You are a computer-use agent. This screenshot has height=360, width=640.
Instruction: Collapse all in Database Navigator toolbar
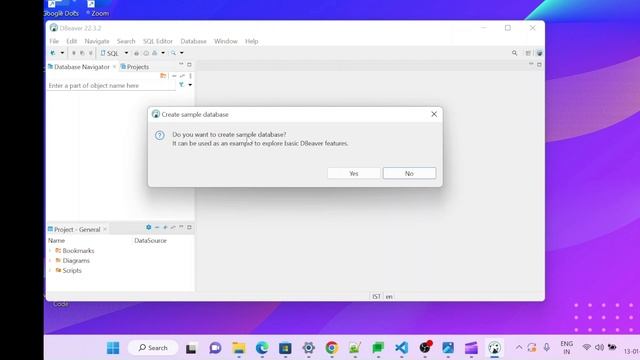coord(174,76)
